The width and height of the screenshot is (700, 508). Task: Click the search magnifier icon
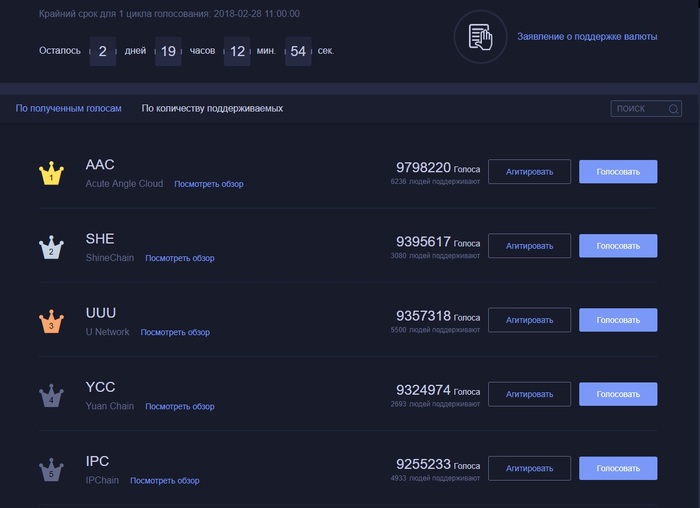673,109
